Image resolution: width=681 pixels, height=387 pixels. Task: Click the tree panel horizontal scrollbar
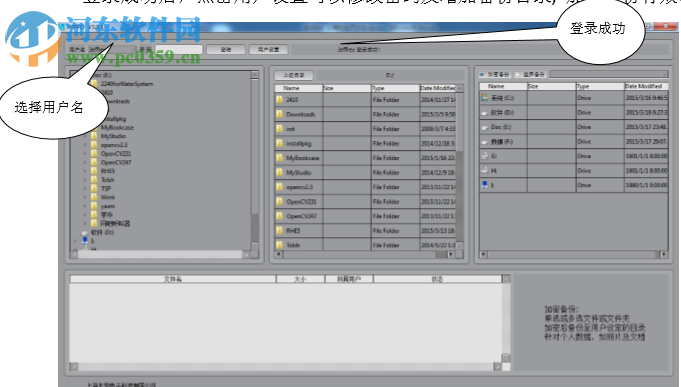tap(160, 255)
